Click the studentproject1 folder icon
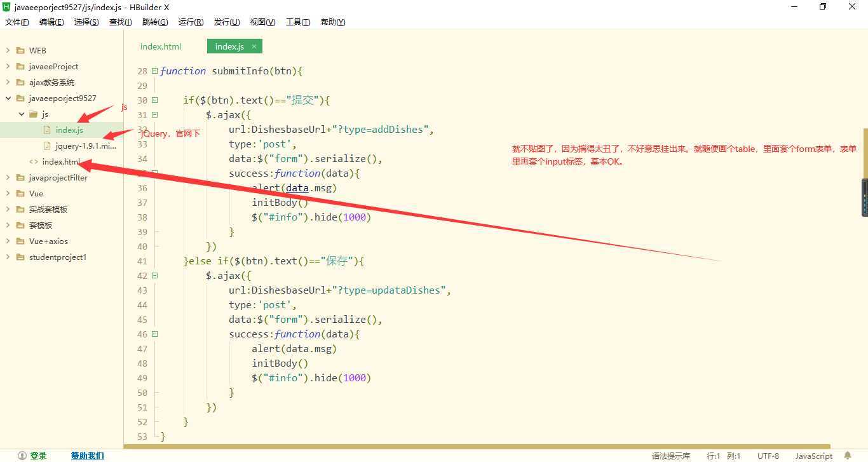 pyautogui.click(x=20, y=257)
